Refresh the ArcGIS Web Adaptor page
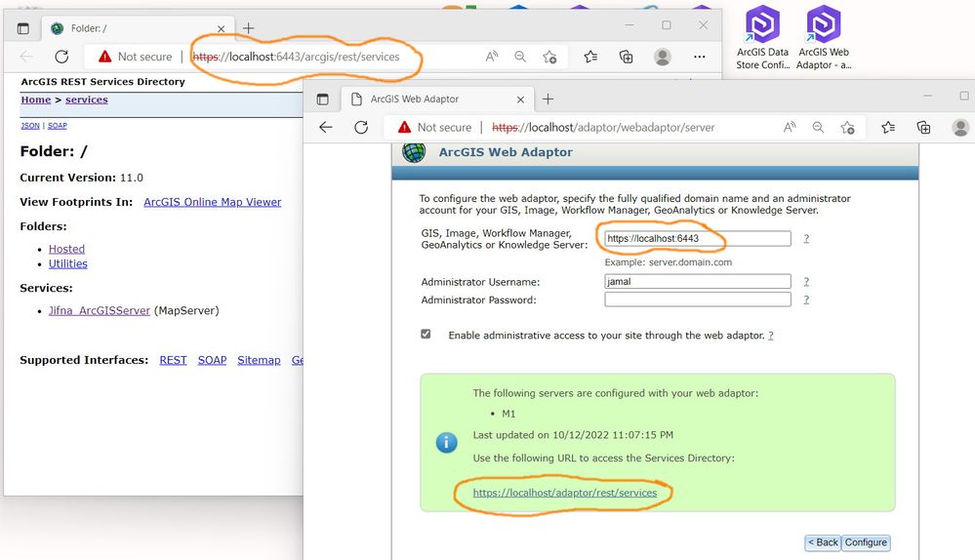Viewport: 975px width, 560px height. [361, 128]
